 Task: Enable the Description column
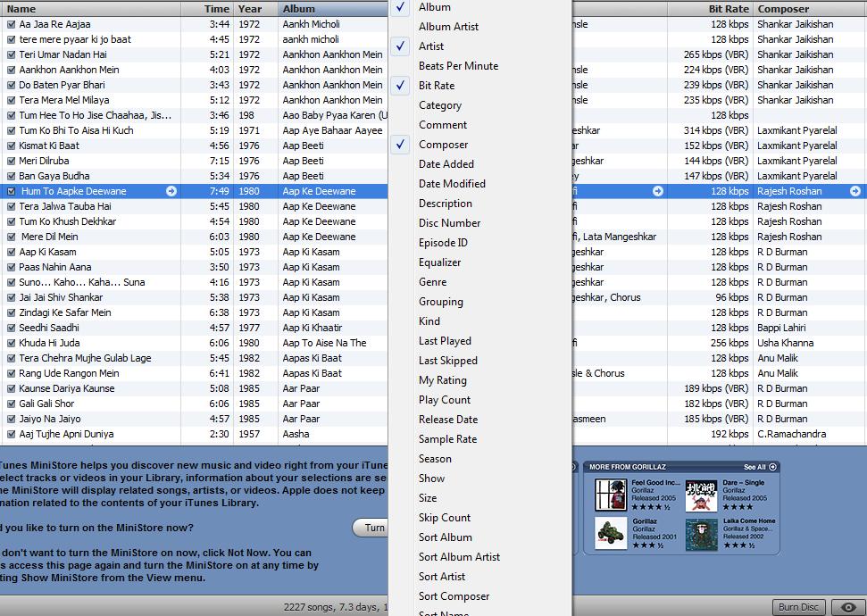pos(480,204)
